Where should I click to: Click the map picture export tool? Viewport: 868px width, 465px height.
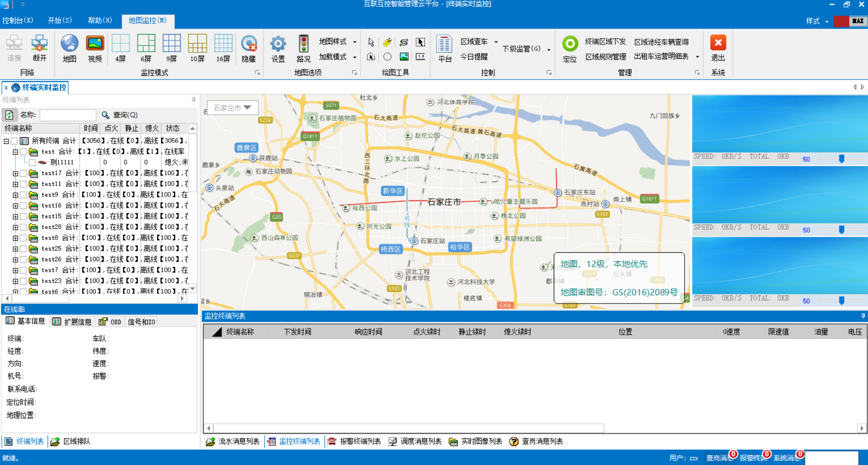pyautogui.click(x=404, y=57)
